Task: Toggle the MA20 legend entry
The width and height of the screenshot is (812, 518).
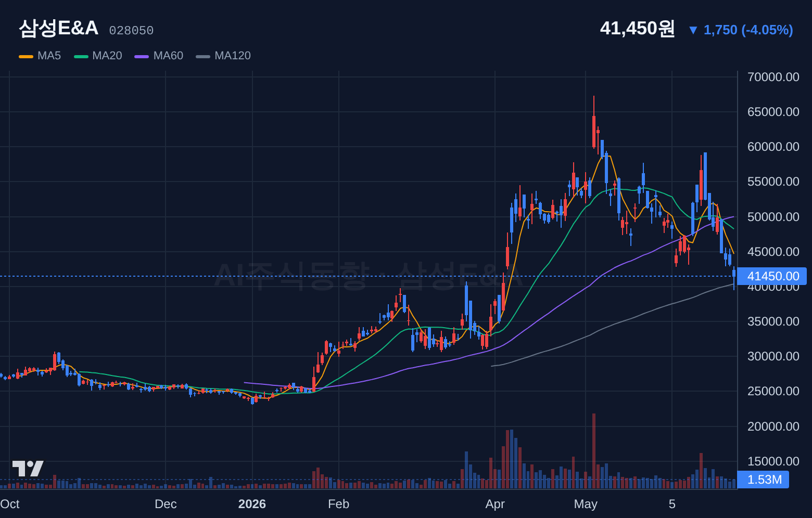Action: click(x=98, y=56)
